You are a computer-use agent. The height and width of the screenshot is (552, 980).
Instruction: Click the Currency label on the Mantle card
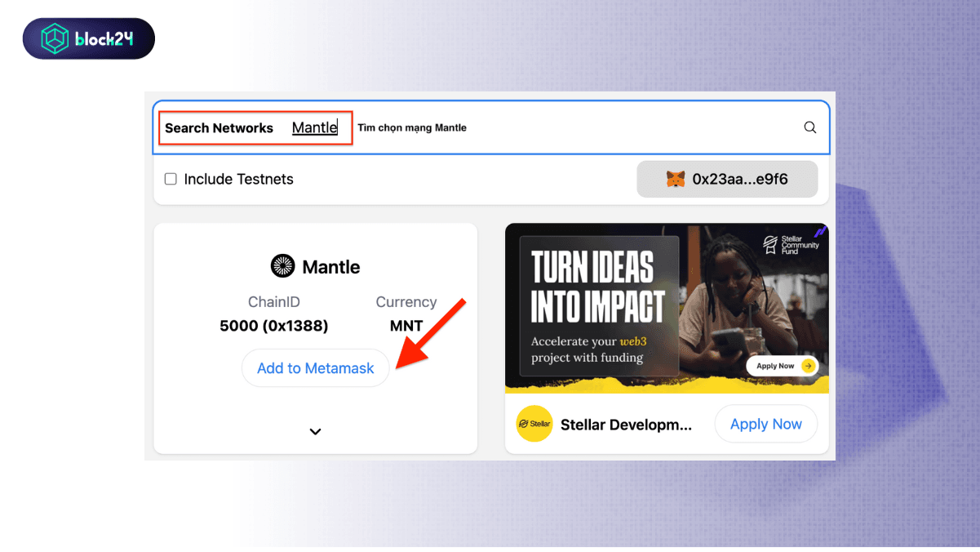tap(406, 302)
